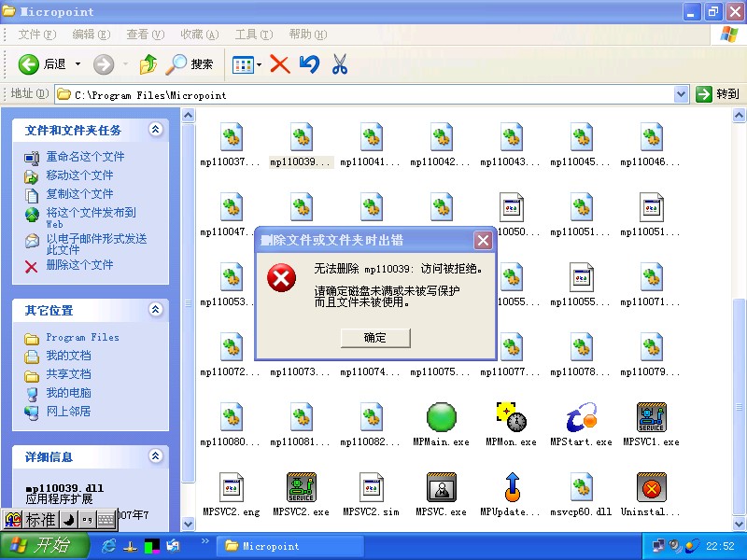This screenshot has width=747, height=560.
Task: Click the Undo arrow in the toolbar
Action: [309, 64]
